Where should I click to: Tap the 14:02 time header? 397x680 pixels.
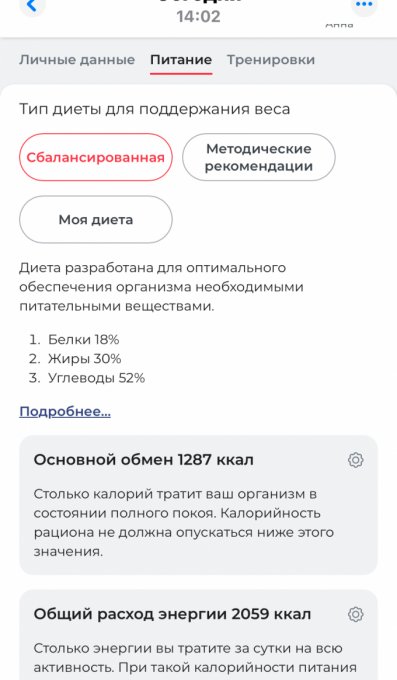point(198,16)
